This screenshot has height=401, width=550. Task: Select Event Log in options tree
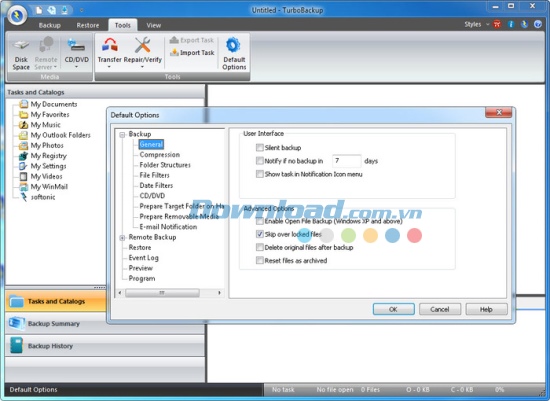pyautogui.click(x=143, y=258)
